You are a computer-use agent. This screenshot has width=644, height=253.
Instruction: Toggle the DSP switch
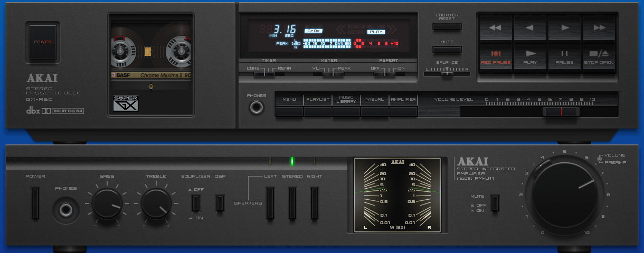click(x=220, y=203)
